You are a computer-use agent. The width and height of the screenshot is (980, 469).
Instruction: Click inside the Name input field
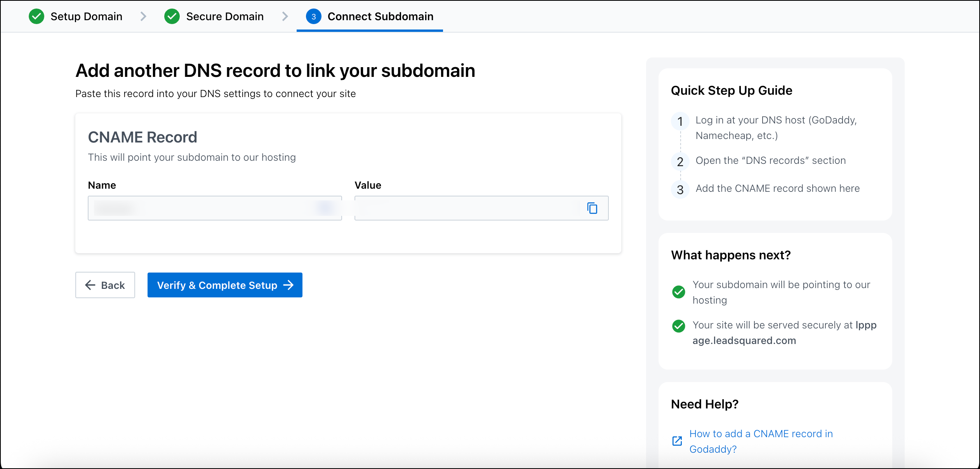(x=215, y=208)
